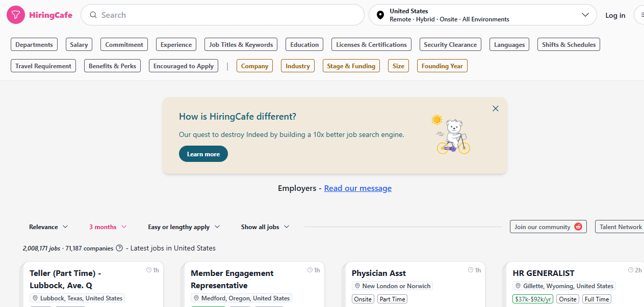The width and height of the screenshot is (644, 307).
Task: Open the Stage & Funding filter
Action: [351, 66]
